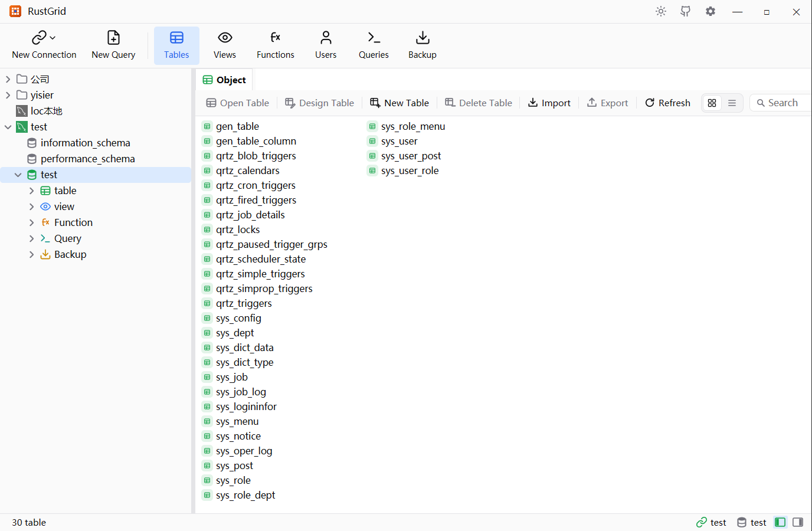Image resolution: width=812 pixels, height=531 pixels.
Task: Toggle the left sidebar panel
Action: (x=780, y=522)
